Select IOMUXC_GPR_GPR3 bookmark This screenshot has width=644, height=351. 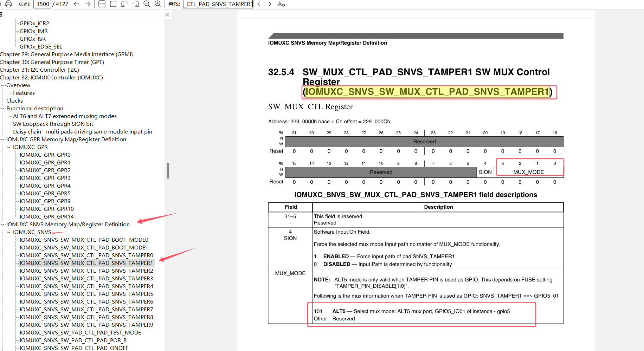click(45, 178)
